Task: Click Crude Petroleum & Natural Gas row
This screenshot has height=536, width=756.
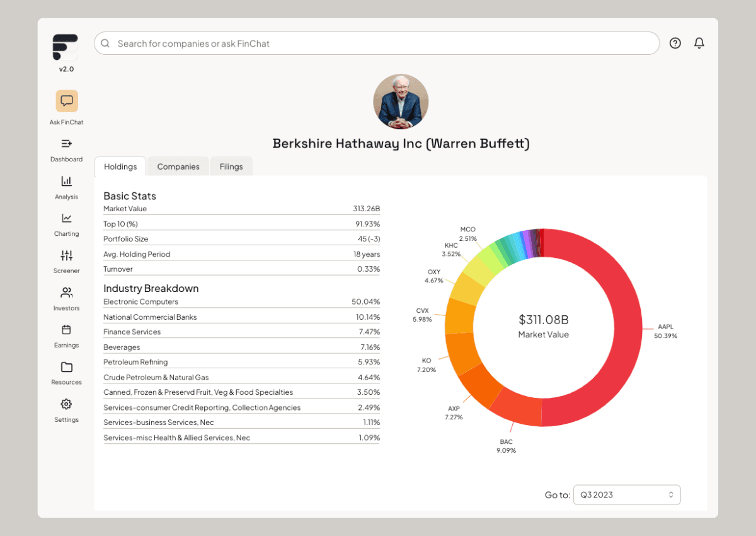Action: click(x=241, y=377)
